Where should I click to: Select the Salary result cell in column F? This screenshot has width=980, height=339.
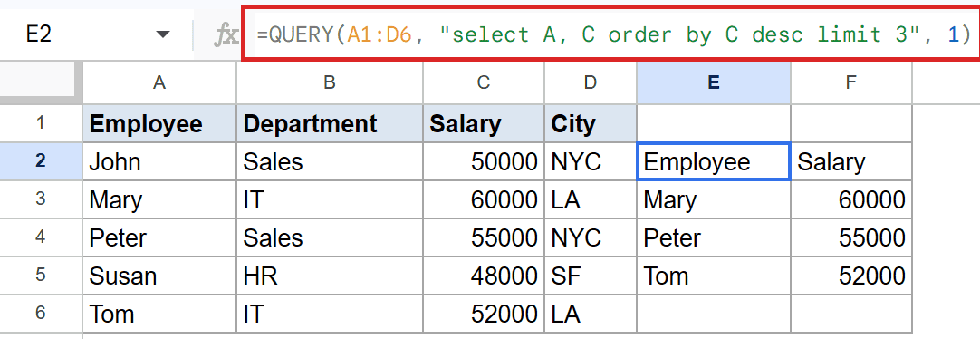click(x=850, y=161)
